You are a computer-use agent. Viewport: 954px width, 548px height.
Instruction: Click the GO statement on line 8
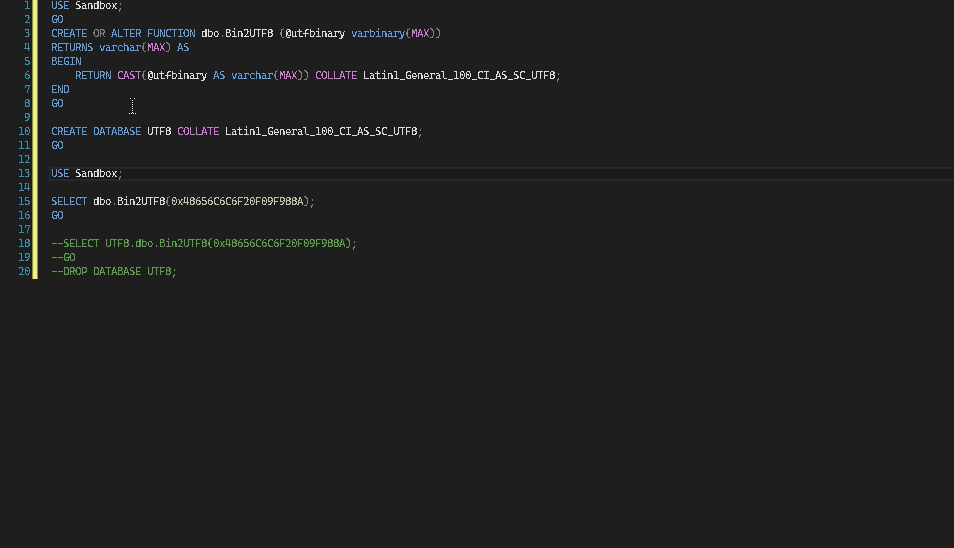pyautogui.click(x=57, y=103)
